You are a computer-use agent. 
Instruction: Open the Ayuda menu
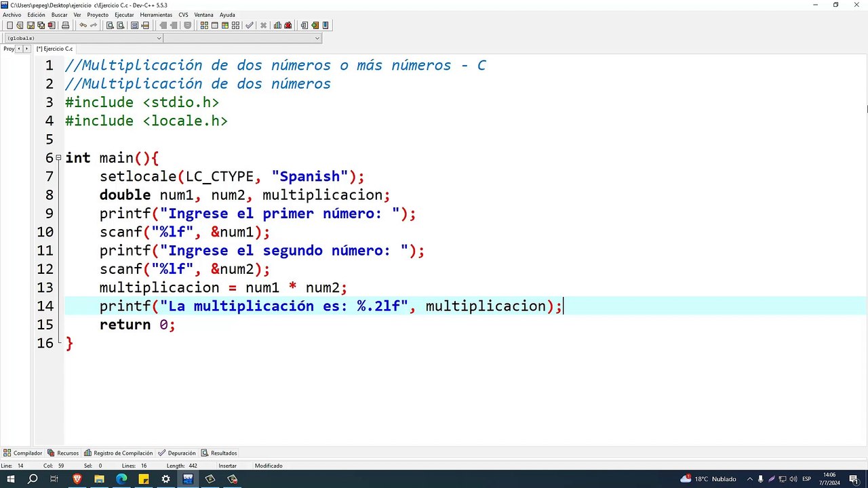pos(227,14)
